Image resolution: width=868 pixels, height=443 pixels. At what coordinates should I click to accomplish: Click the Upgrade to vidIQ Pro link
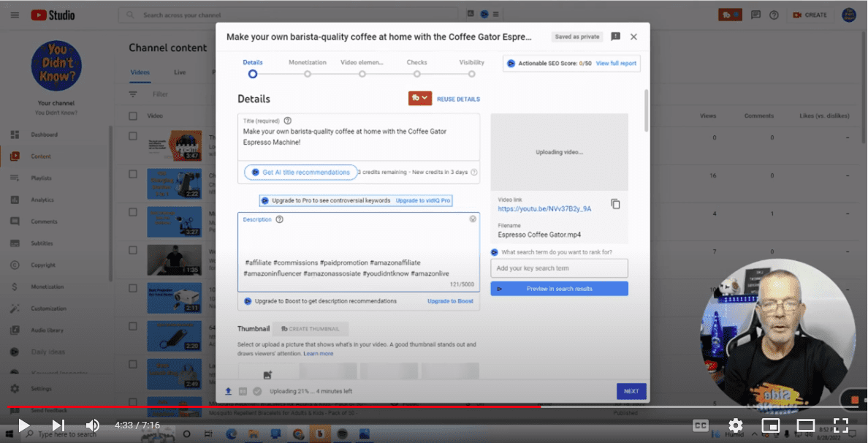tap(423, 200)
